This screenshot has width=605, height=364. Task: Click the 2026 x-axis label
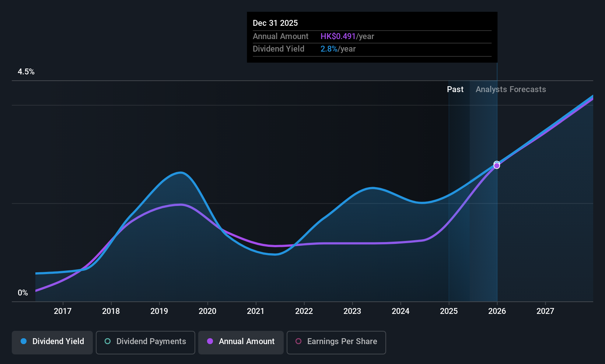pyautogui.click(x=497, y=311)
